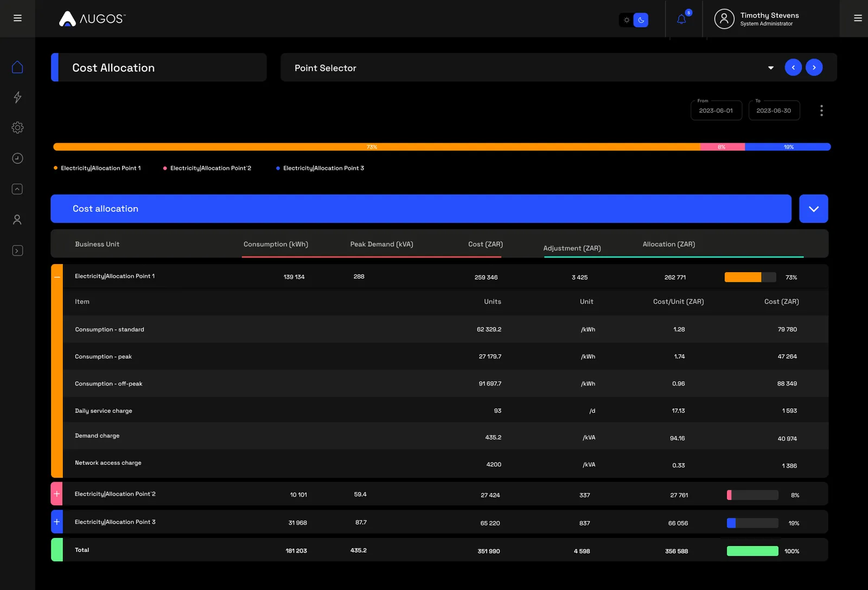Expand Allocation Point 3 row
The image size is (868, 590).
56,522
